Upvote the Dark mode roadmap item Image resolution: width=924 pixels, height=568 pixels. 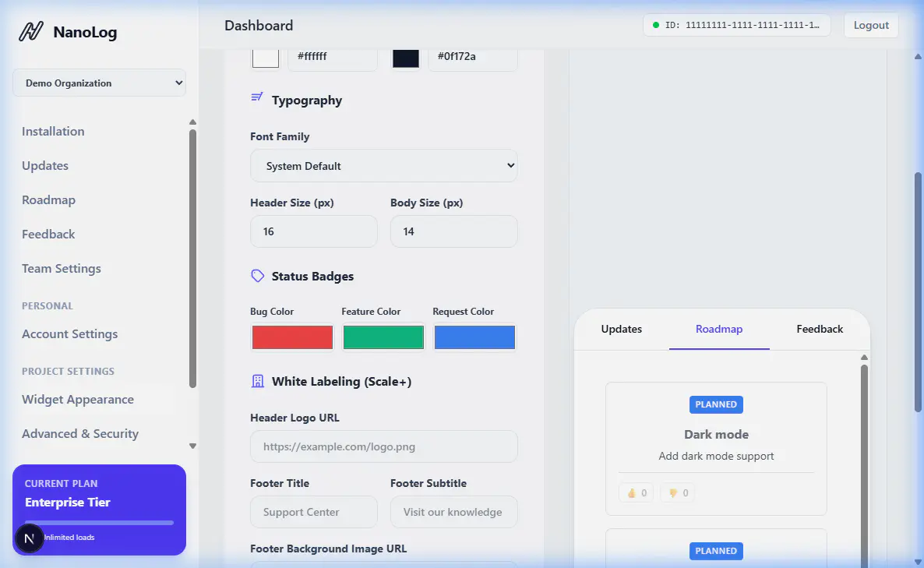click(x=637, y=493)
